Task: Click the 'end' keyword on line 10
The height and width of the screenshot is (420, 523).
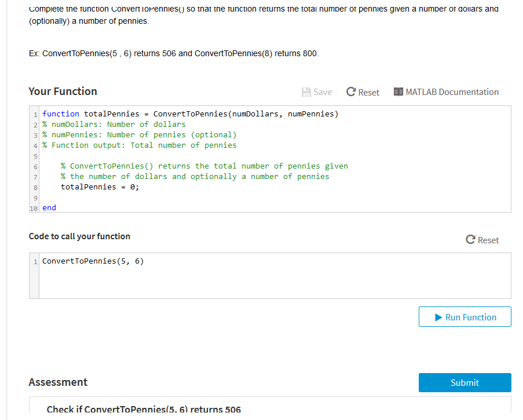Action: [49, 207]
